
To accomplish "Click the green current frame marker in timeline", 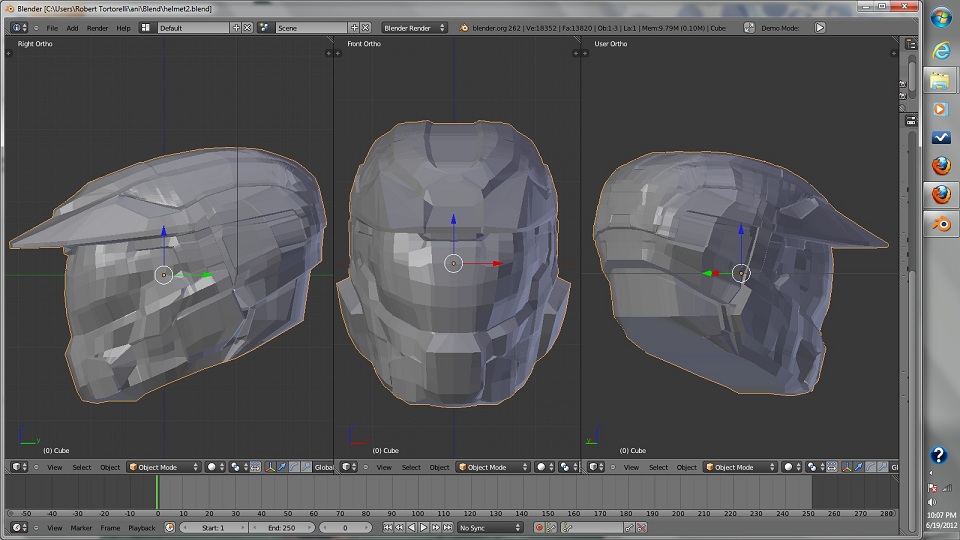I will 157,492.
